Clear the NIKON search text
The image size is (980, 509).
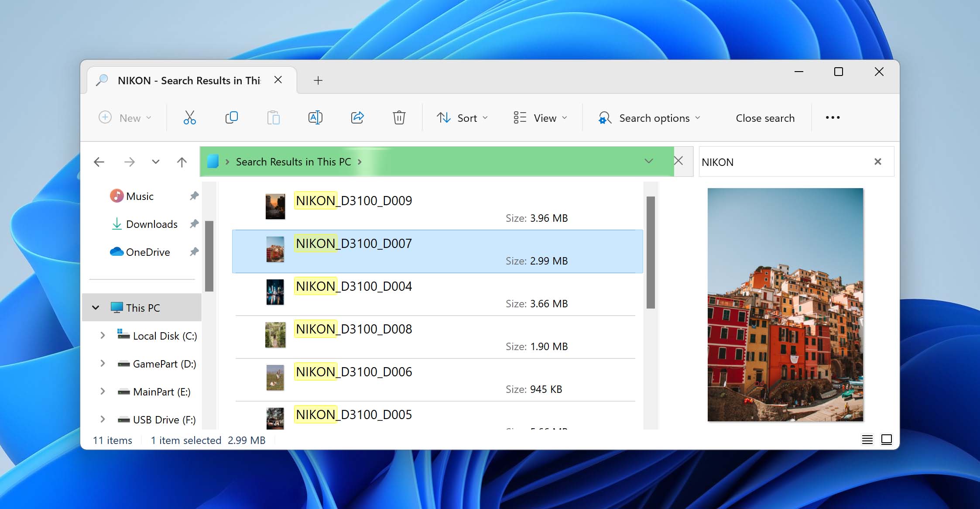coord(878,162)
